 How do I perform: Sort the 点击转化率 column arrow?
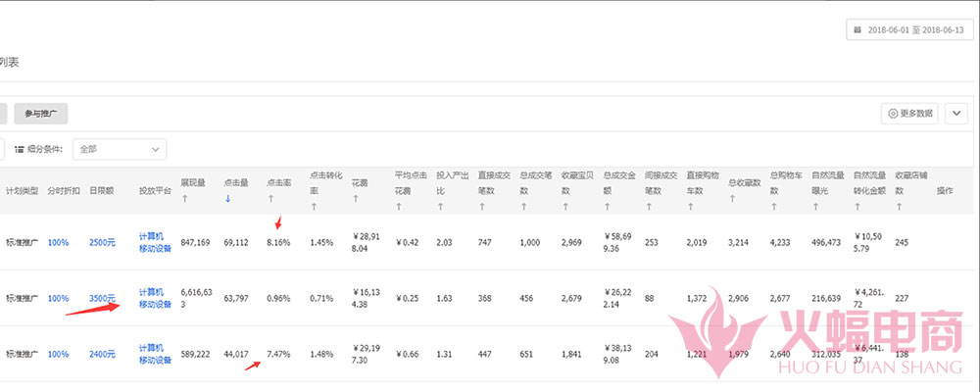[314, 207]
